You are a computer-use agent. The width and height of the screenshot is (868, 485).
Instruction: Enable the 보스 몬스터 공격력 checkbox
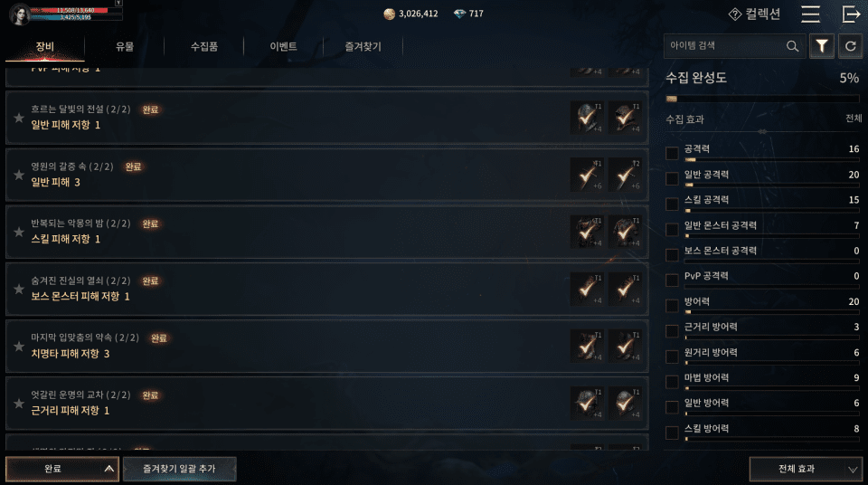(672, 254)
